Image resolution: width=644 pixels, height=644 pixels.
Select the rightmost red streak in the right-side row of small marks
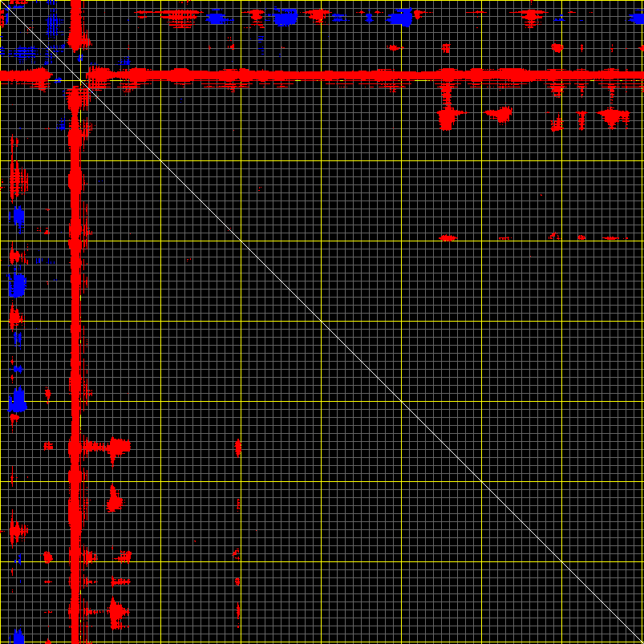coord(614,238)
